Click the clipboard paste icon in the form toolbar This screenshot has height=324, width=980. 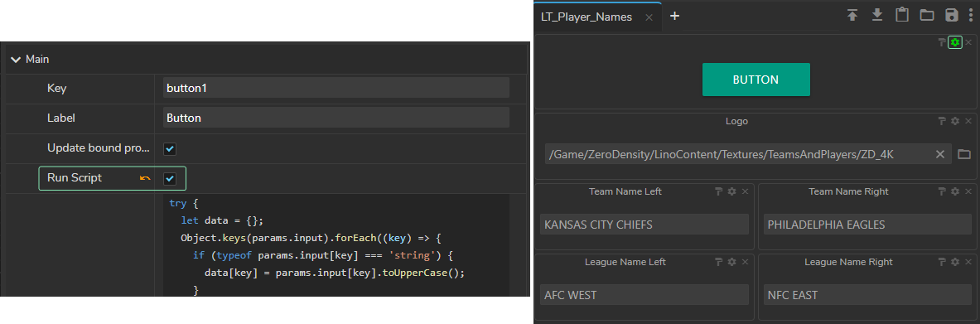tap(902, 16)
